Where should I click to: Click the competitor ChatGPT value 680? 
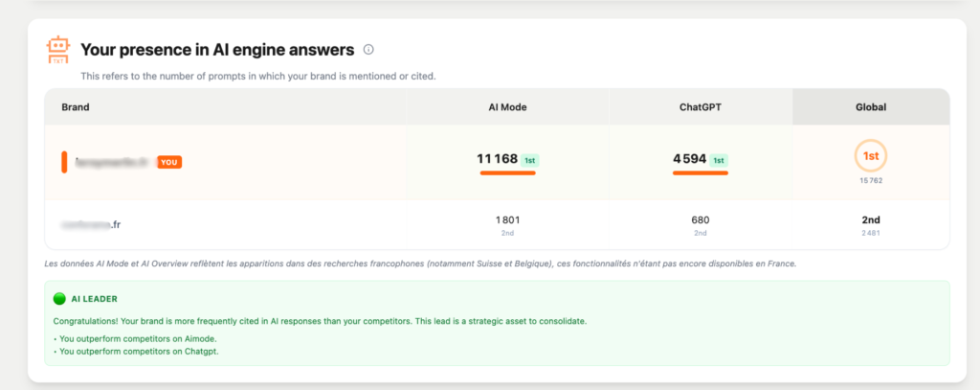click(x=700, y=220)
